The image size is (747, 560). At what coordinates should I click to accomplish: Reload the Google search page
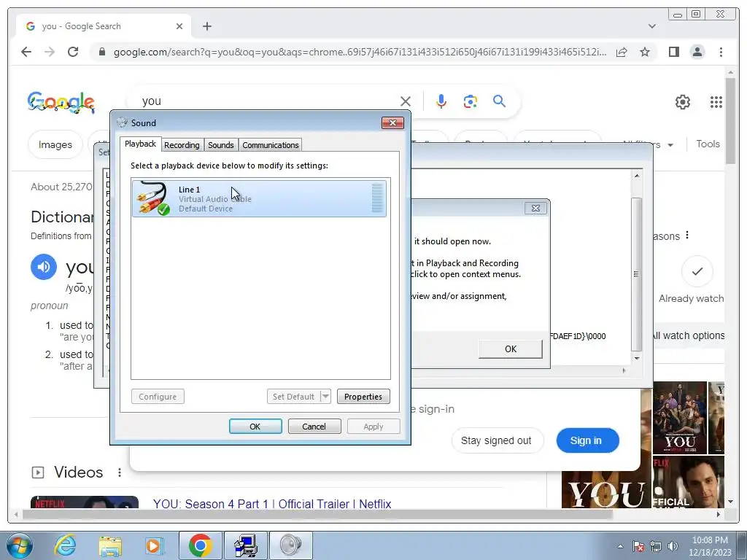pos(73,52)
